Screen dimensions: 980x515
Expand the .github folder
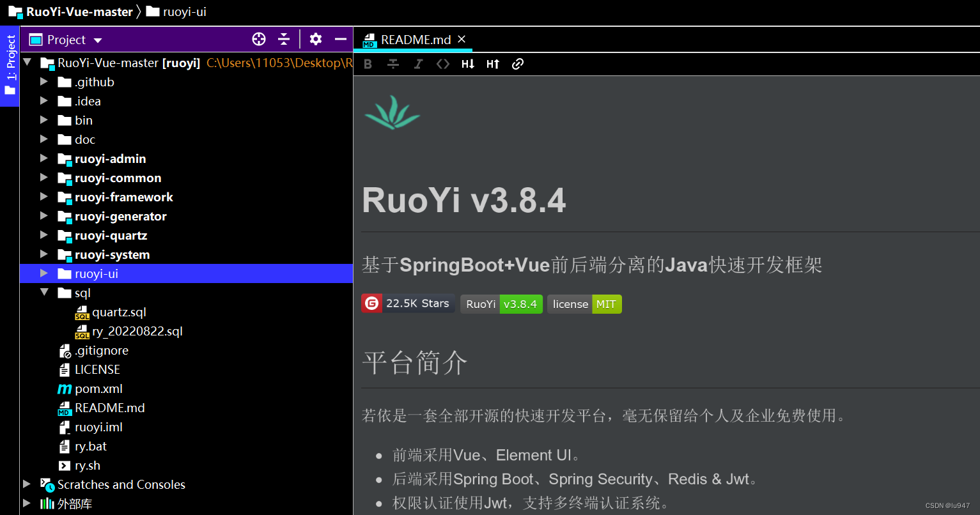point(44,82)
